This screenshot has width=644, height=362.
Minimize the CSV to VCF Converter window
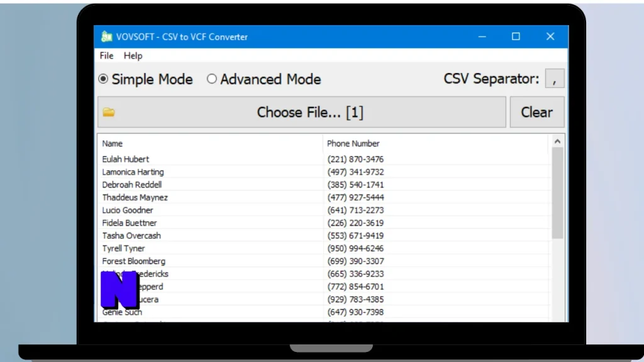pyautogui.click(x=482, y=36)
